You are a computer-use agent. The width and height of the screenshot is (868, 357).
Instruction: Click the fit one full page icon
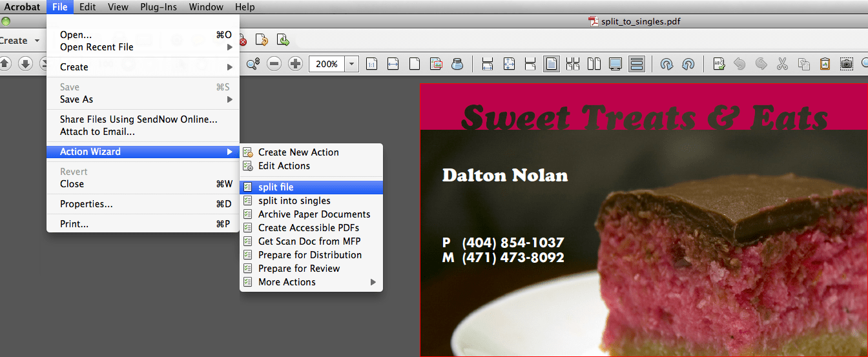point(509,64)
